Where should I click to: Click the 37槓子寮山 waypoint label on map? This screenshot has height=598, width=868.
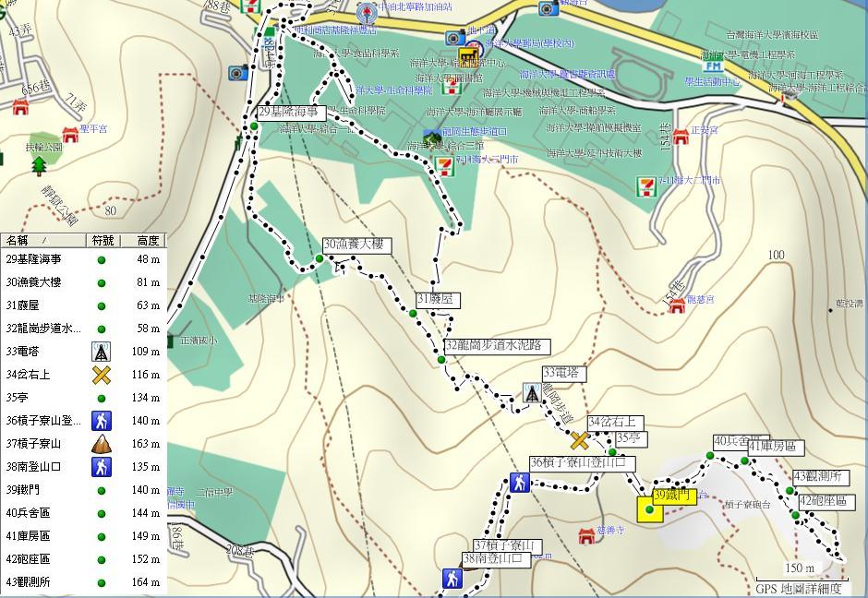point(507,546)
